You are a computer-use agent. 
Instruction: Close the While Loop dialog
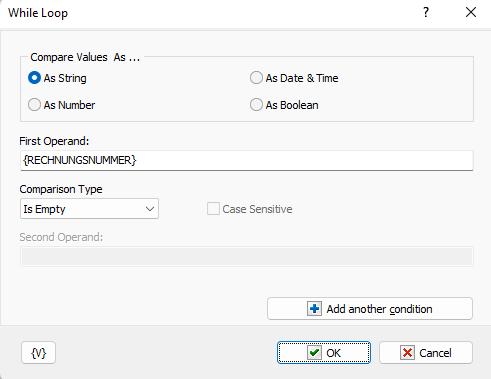(x=471, y=13)
